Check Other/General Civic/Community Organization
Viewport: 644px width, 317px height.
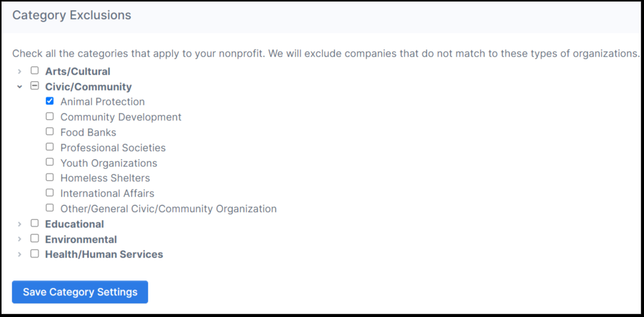pyautogui.click(x=49, y=207)
